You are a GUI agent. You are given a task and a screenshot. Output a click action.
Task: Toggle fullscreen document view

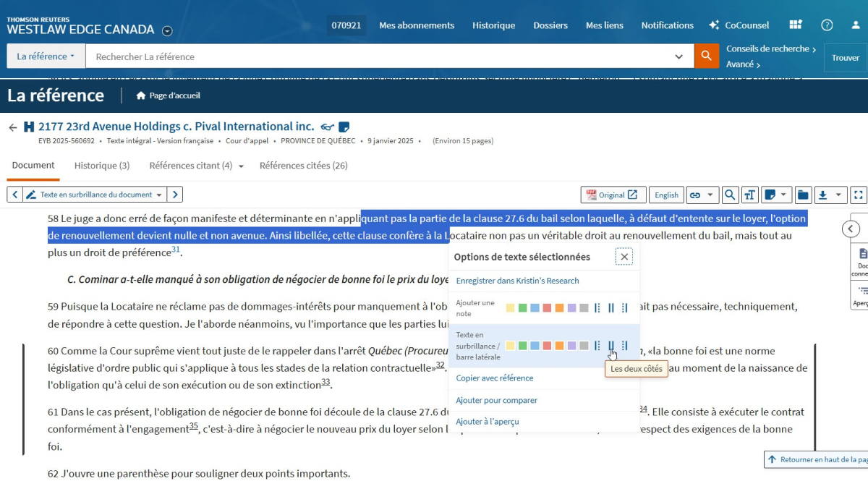[858, 195]
